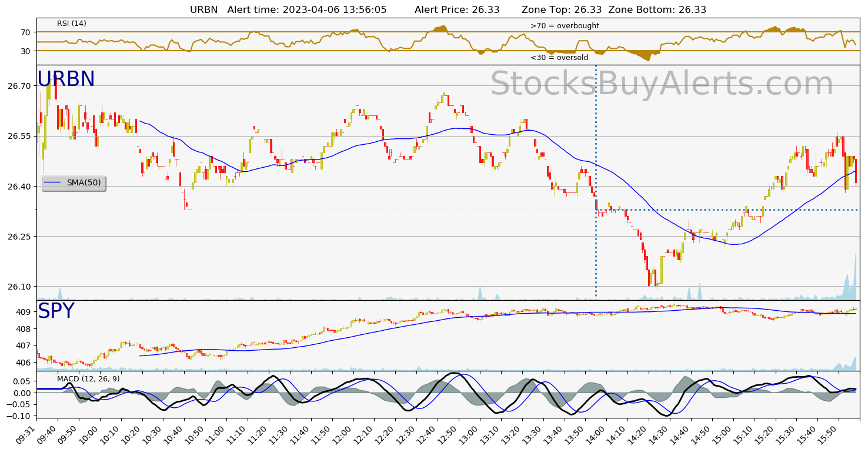
Task: Click the 10:30 time axis label
Action: tap(151, 437)
